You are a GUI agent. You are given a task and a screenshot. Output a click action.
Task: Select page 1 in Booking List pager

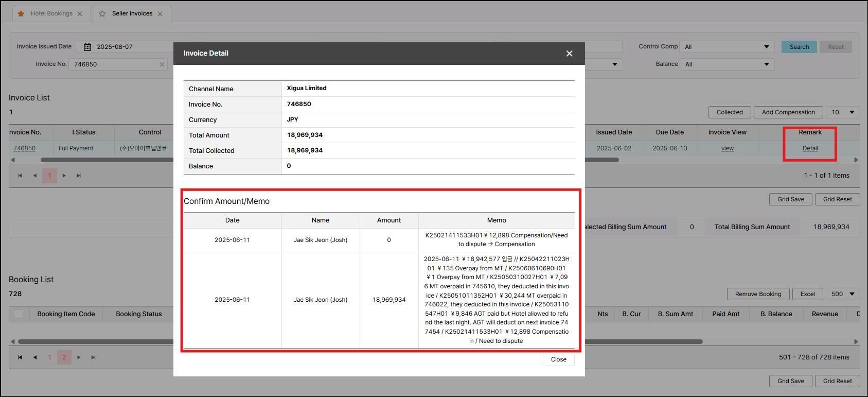[49, 357]
